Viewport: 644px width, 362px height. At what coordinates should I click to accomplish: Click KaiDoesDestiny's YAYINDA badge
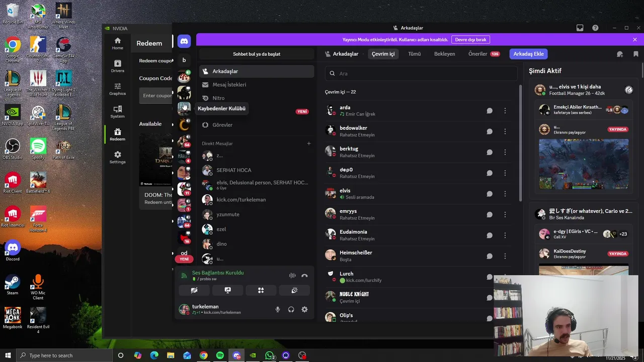coord(618,254)
